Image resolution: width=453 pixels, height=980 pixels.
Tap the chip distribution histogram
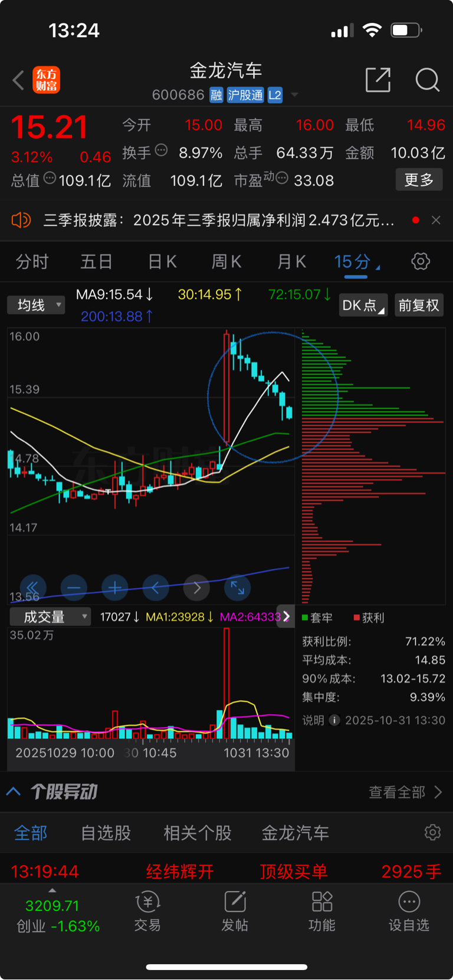[373, 467]
